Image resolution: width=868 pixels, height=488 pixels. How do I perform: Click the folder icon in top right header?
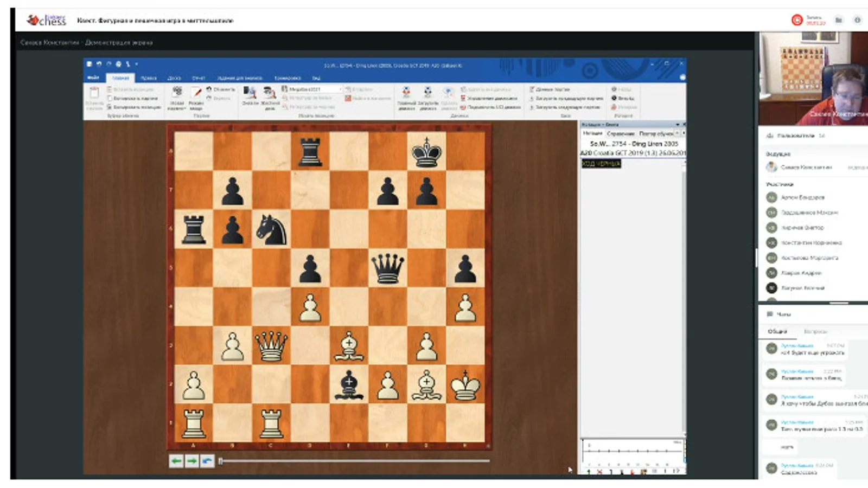point(839,20)
